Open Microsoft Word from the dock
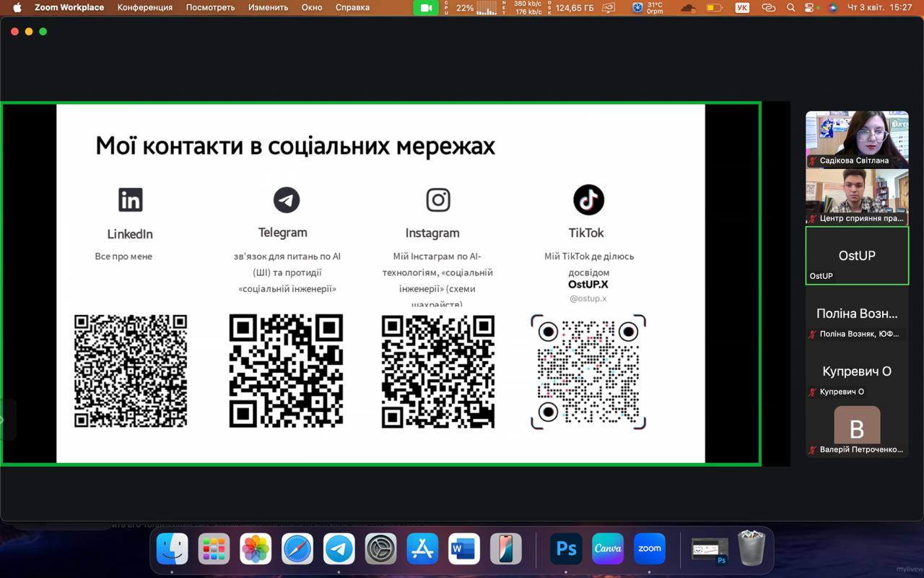The width and height of the screenshot is (924, 578). (464, 549)
